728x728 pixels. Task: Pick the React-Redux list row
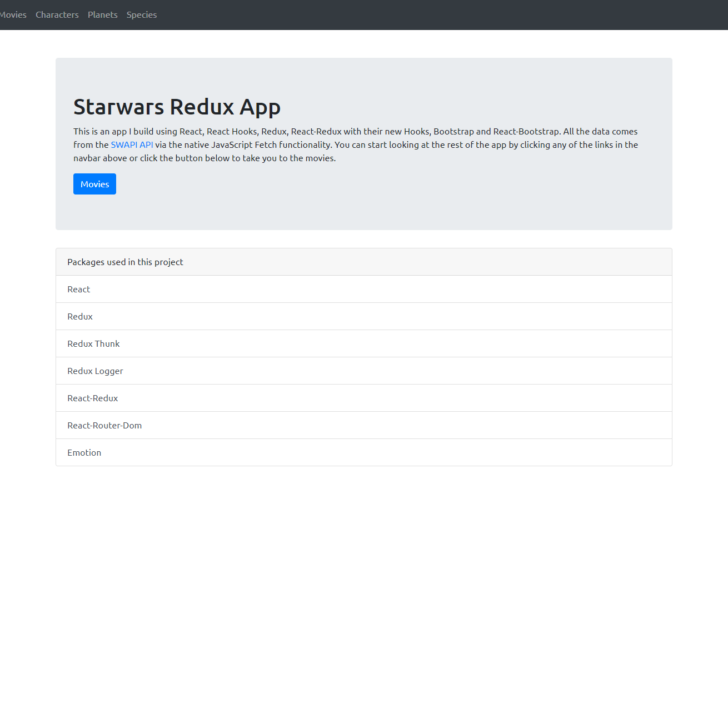pos(364,398)
